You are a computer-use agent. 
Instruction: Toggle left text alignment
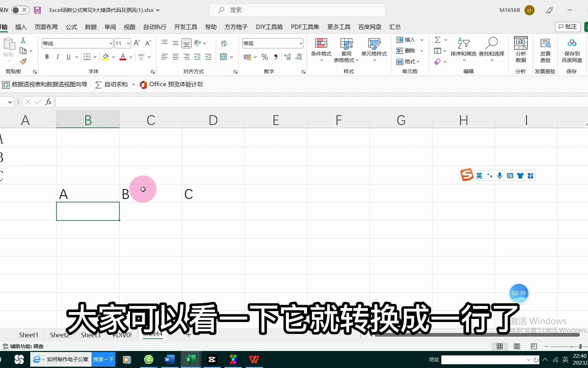(x=165, y=57)
